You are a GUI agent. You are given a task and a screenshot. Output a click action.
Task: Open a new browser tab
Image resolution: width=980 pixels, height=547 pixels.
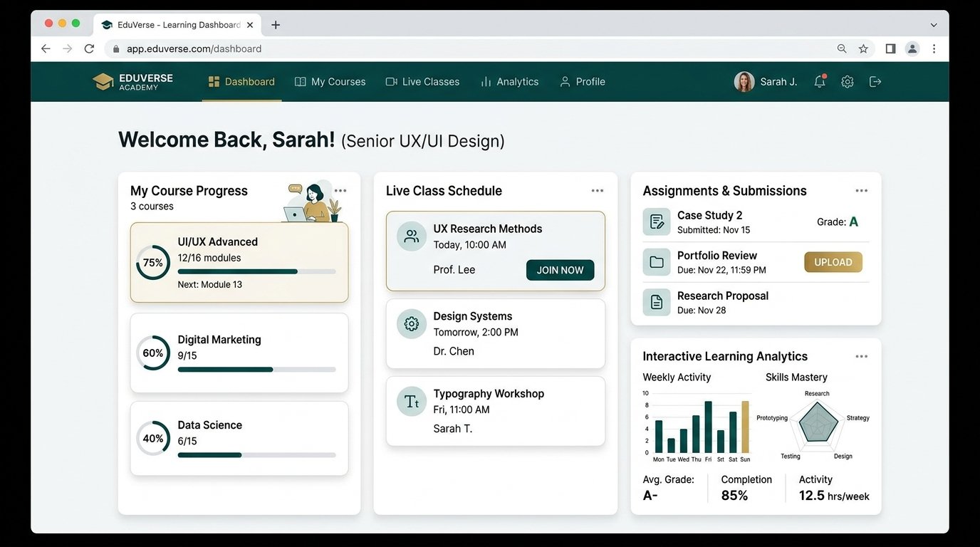point(276,25)
